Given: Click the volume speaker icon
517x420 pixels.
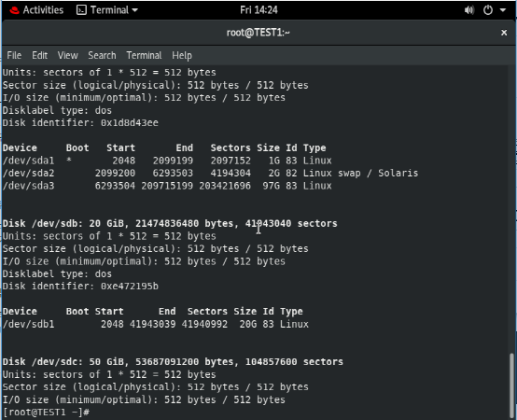Looking at the screenshot, I should click(468, 10).
